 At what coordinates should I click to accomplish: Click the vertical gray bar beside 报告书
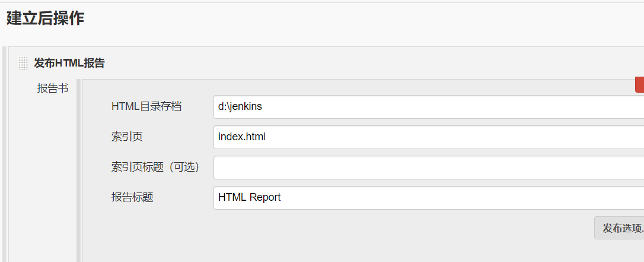[x=78, y=172]
